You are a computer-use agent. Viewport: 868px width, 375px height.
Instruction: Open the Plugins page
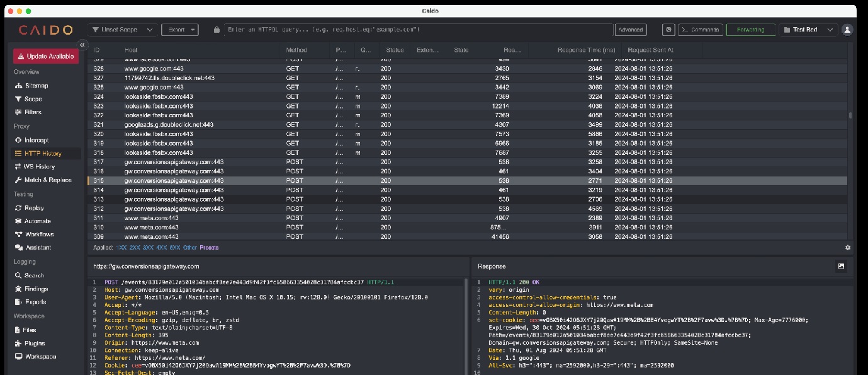click(35, 343)
